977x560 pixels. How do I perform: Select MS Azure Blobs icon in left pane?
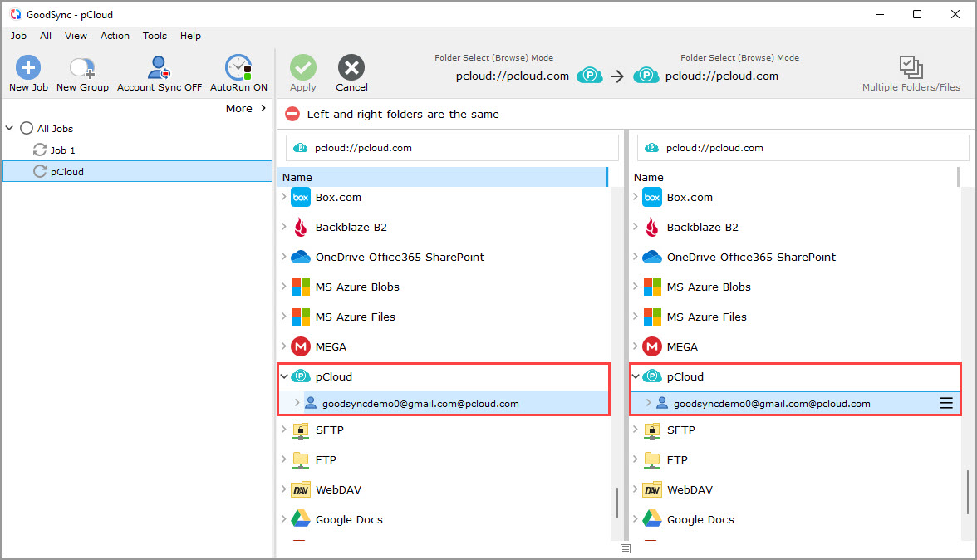point(301,287)
